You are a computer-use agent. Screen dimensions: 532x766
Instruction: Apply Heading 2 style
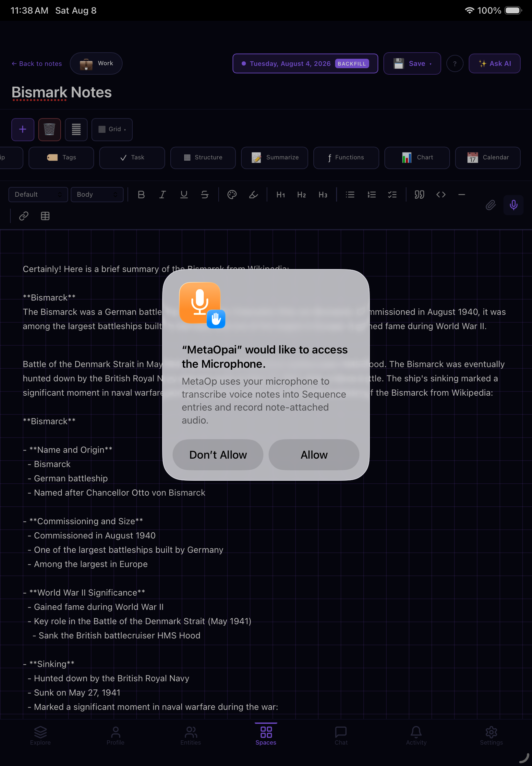[302, 195]
